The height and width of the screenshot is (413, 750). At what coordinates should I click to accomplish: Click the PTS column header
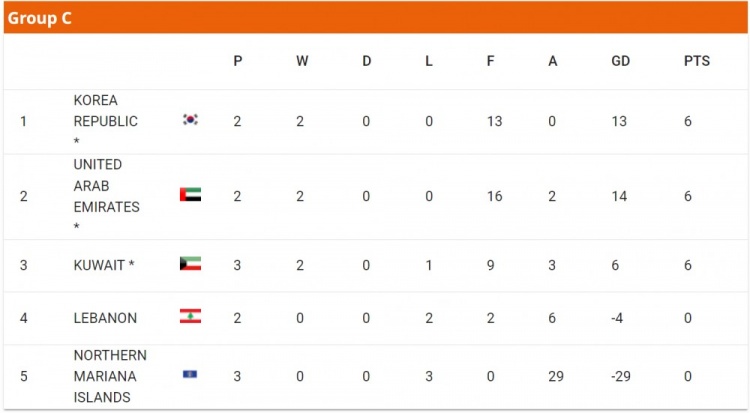click(697, 61)
